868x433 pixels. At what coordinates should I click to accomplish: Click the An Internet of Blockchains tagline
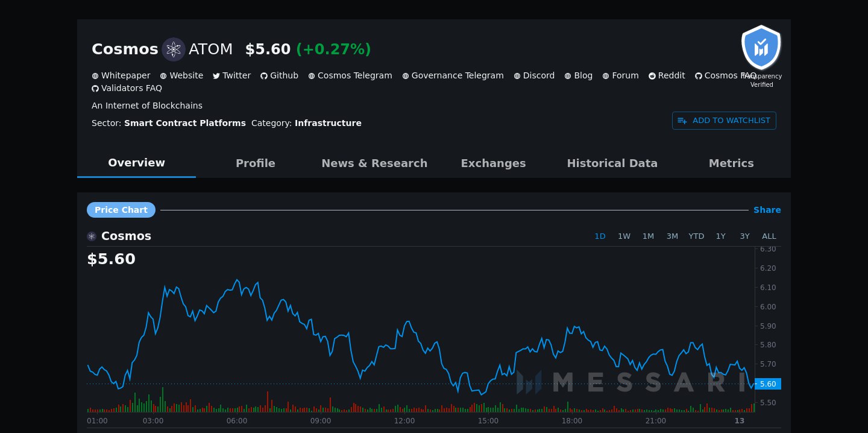click(147, 106)
